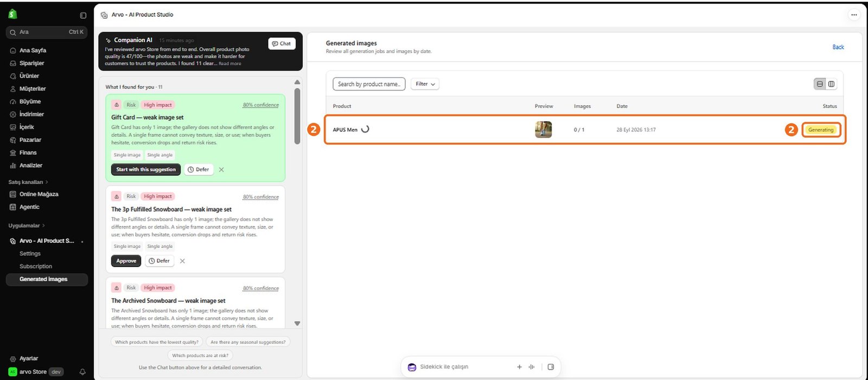Open the Filter dropdown

(425, 84)
